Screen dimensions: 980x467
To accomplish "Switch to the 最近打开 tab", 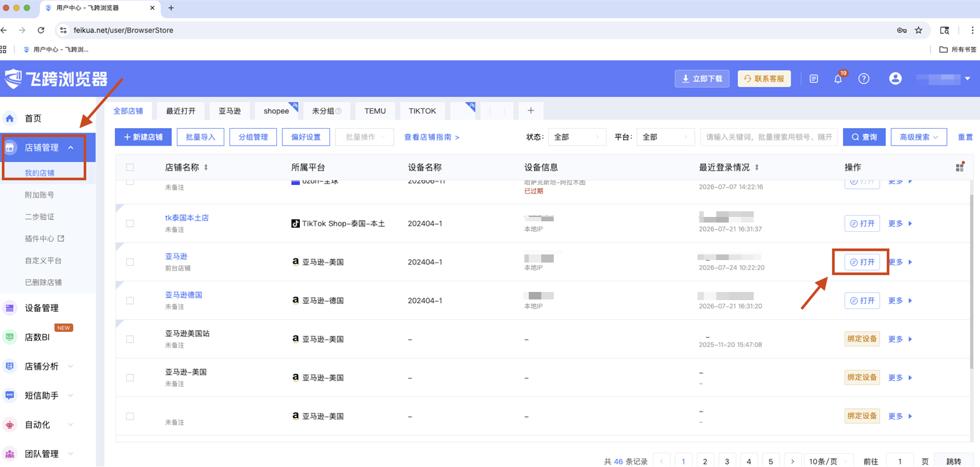I will pos(181,111).
